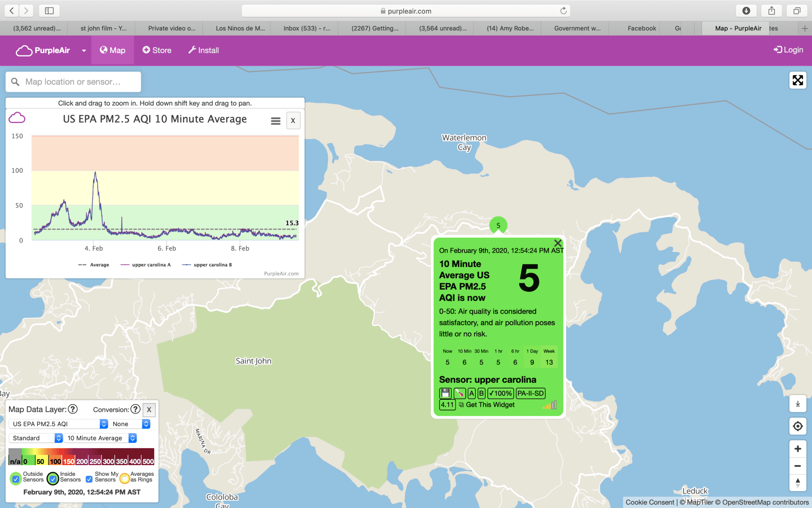Screen dimensions: 812x508
Task: Open the PurpleAir.com chart credit link
Action: tap(281, 273)
